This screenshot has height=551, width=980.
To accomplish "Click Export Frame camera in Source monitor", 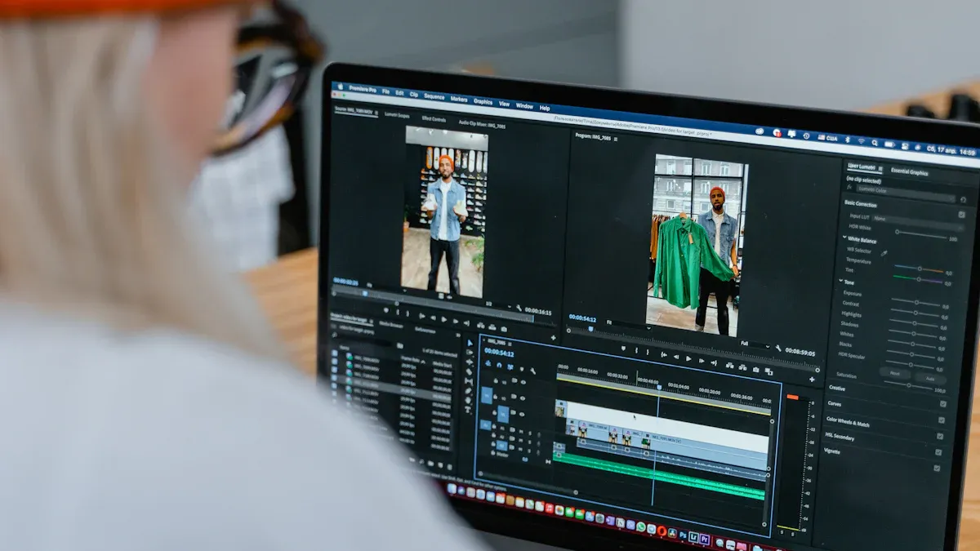I will point(504,329).
